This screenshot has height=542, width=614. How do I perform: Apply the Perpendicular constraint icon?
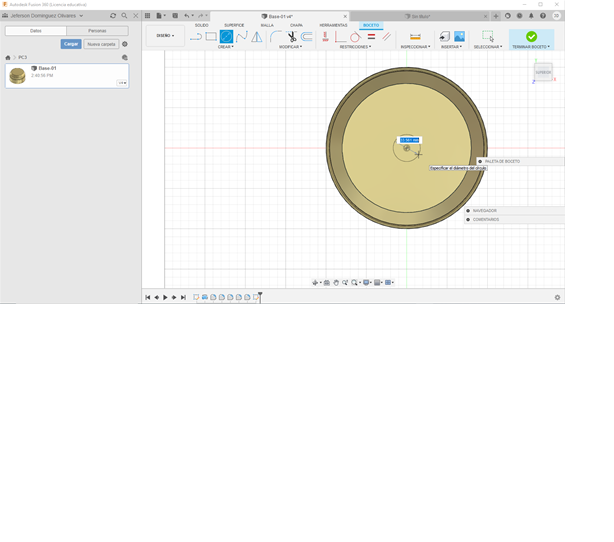pos(340,37)
